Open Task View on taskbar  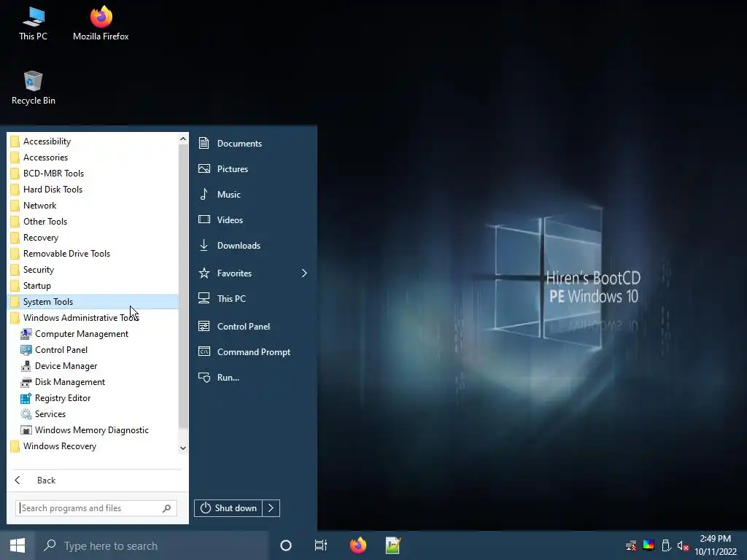coord(321,545)
